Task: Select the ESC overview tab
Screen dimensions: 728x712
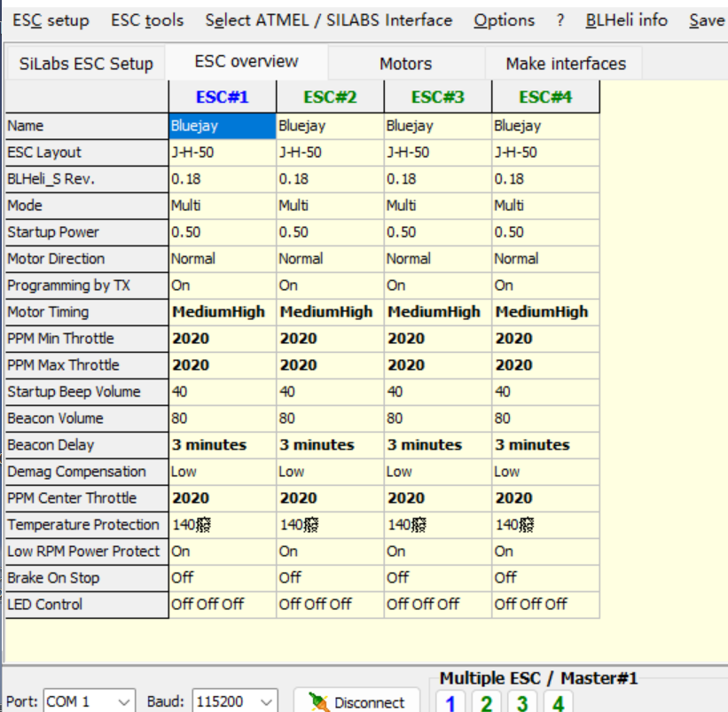Action: click(247, 62)
